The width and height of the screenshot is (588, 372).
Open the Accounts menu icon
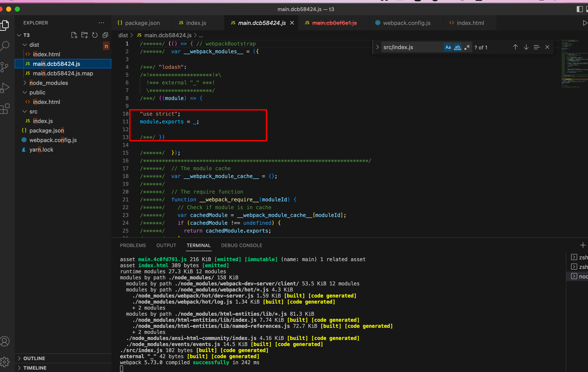click(4, 341)
